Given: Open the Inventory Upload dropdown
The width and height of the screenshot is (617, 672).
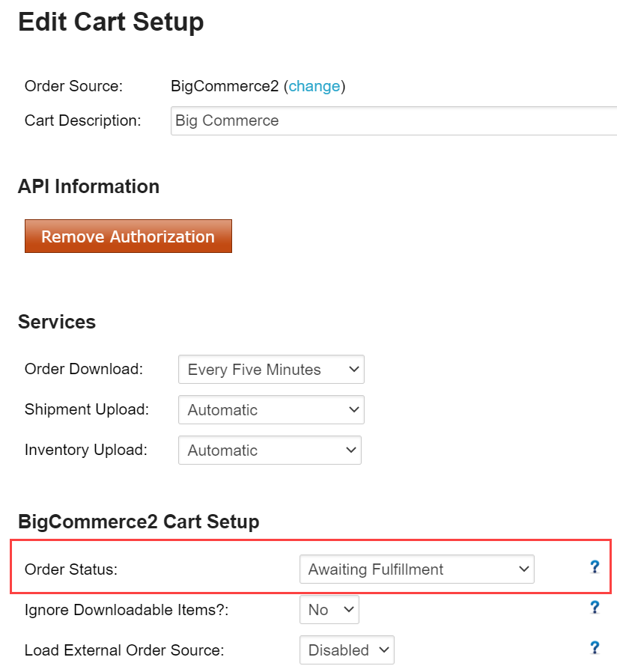Looking at the screenshot, I should coord(270,450).
